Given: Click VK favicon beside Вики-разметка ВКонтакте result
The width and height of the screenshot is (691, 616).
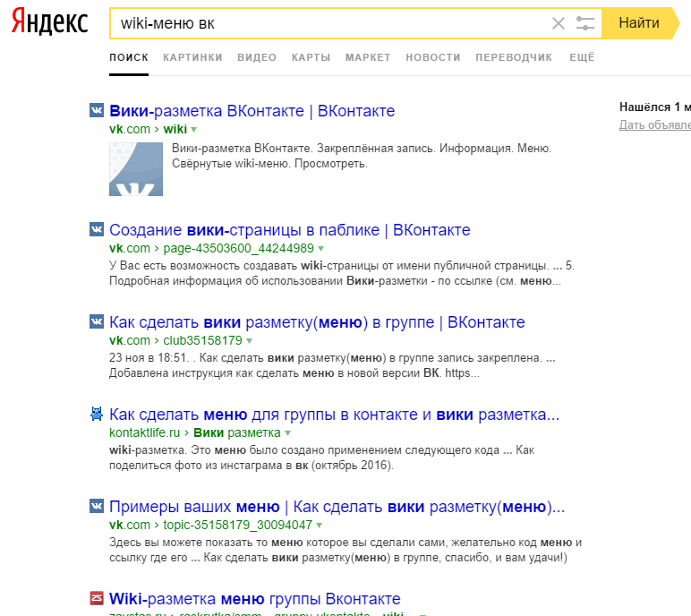Looking at the screenshot, I should click(97, 110).
